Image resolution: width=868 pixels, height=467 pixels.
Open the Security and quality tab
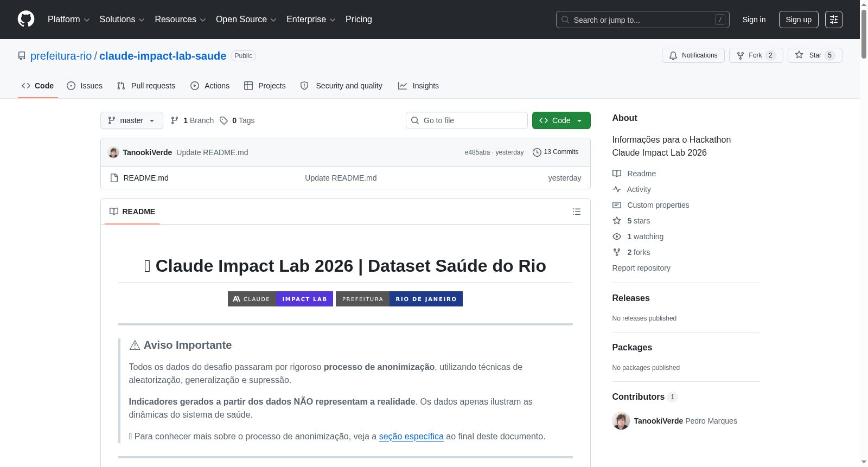pyautogui.click(x=341, y=86)
